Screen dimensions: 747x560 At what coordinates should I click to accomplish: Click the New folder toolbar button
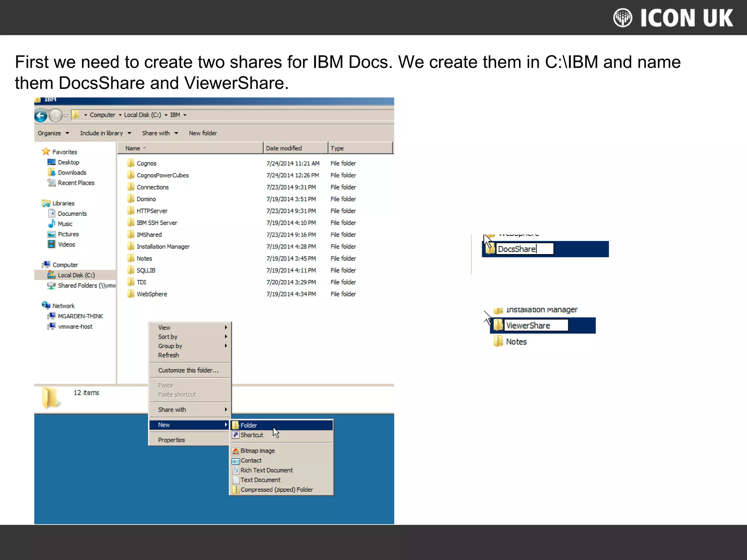click(x=203, y=133)
